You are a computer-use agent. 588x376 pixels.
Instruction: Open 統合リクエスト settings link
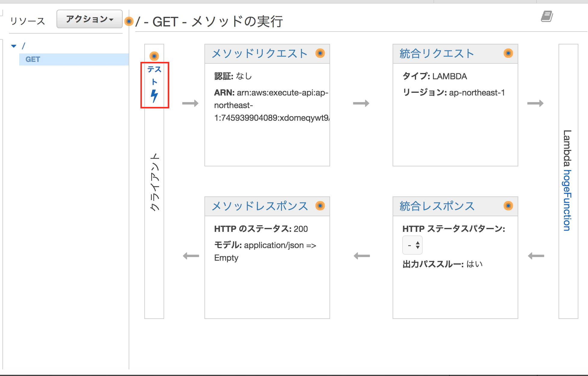(x=436, y=53)
